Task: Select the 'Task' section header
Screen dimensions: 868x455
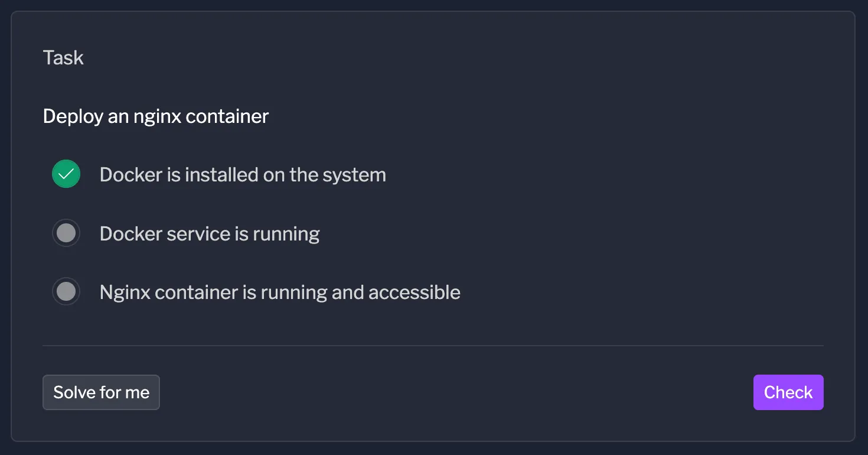Action: coord(63,57)
